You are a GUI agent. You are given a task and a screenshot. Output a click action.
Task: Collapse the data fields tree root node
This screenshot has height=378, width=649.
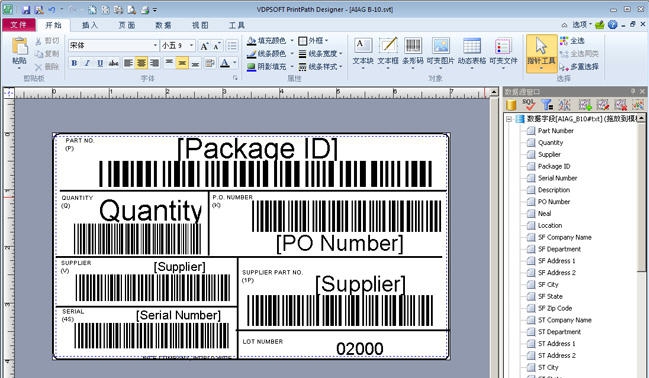tap(509, 119)
